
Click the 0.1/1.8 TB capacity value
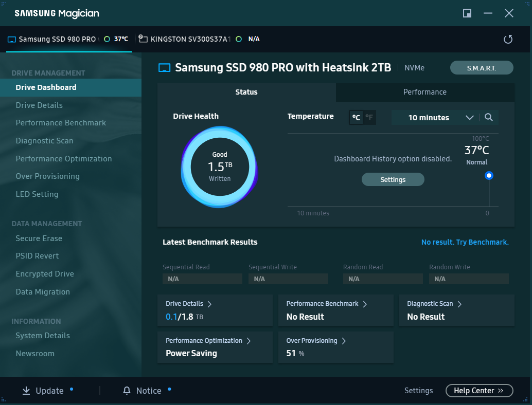(184, 317)
